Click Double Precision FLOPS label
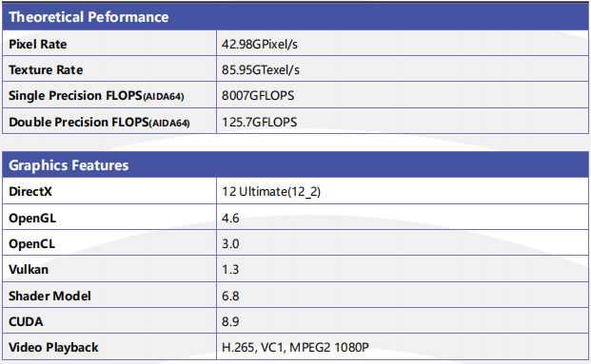Image resolution: width=591 pixels, height=364 pixels. [99, 122]
